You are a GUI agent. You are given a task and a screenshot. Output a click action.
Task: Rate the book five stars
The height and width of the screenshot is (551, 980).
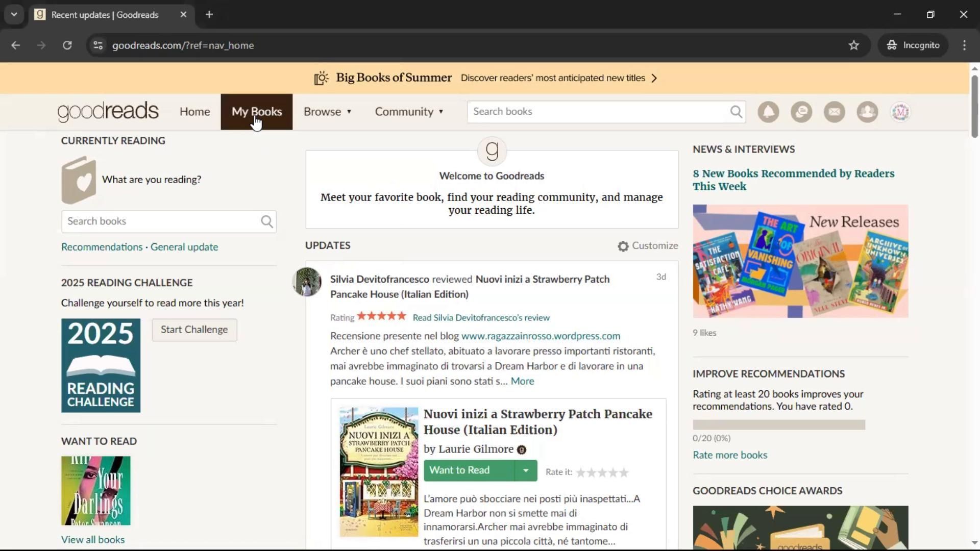[x=624, y=472]
